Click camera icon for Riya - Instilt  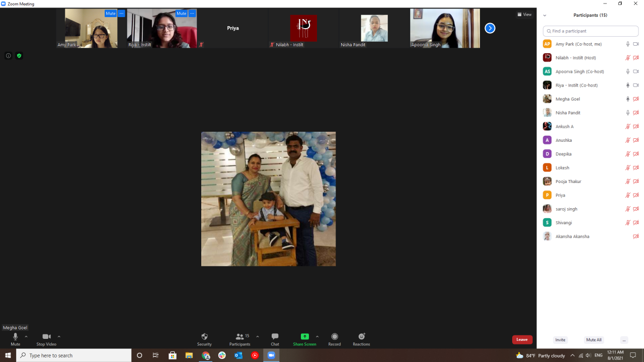click(x=636, y=85)
